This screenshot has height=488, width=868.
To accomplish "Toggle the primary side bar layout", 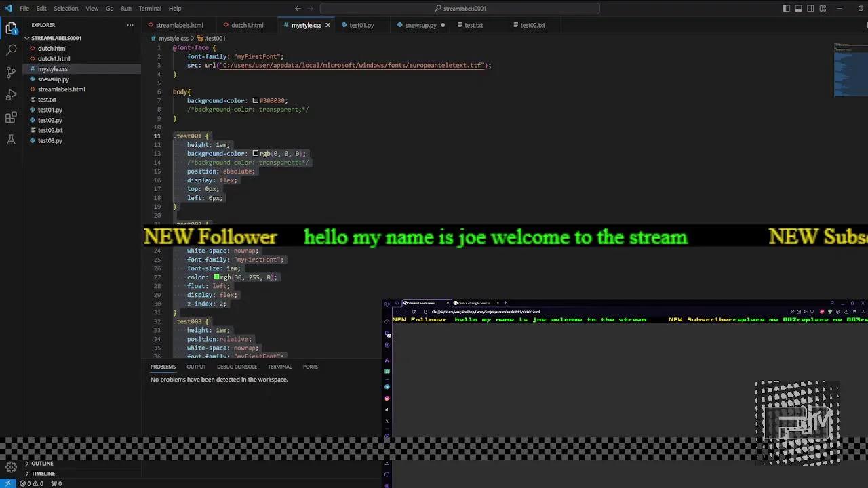I will pos(786,8).
